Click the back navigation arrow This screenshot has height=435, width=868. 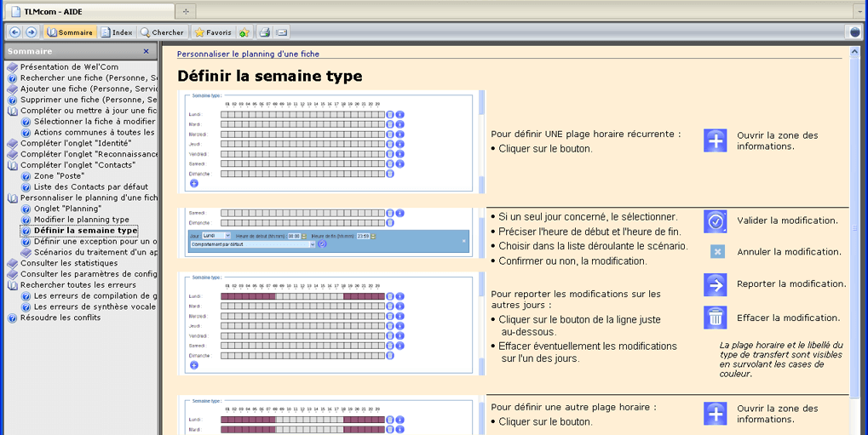pyautogui.click(x=14, y=32)
